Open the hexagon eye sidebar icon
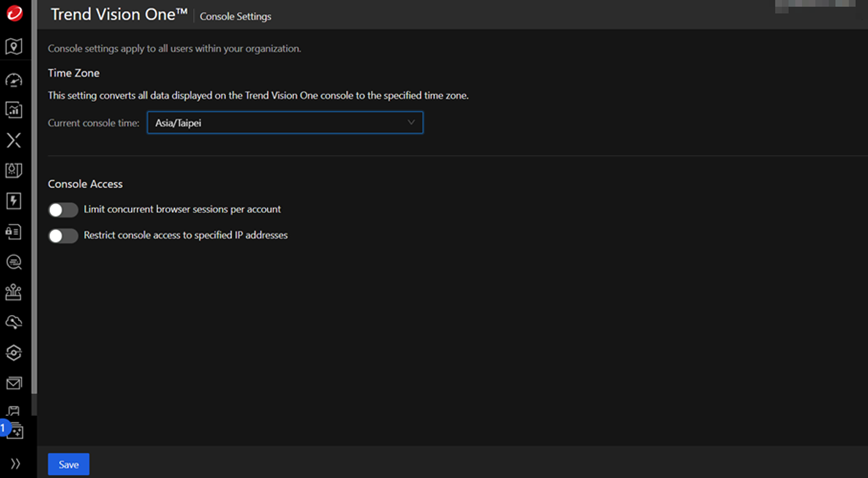This screenshot has width=868, height=478. pyautogui.click(x=13, y=353)
